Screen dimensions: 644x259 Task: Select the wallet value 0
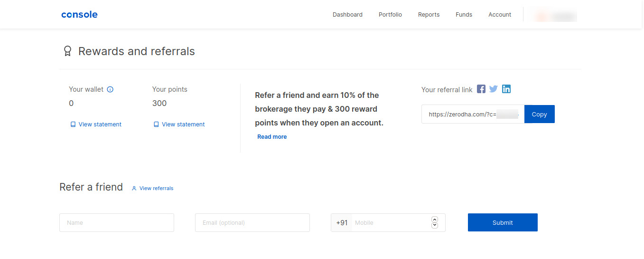pos(71,103)
